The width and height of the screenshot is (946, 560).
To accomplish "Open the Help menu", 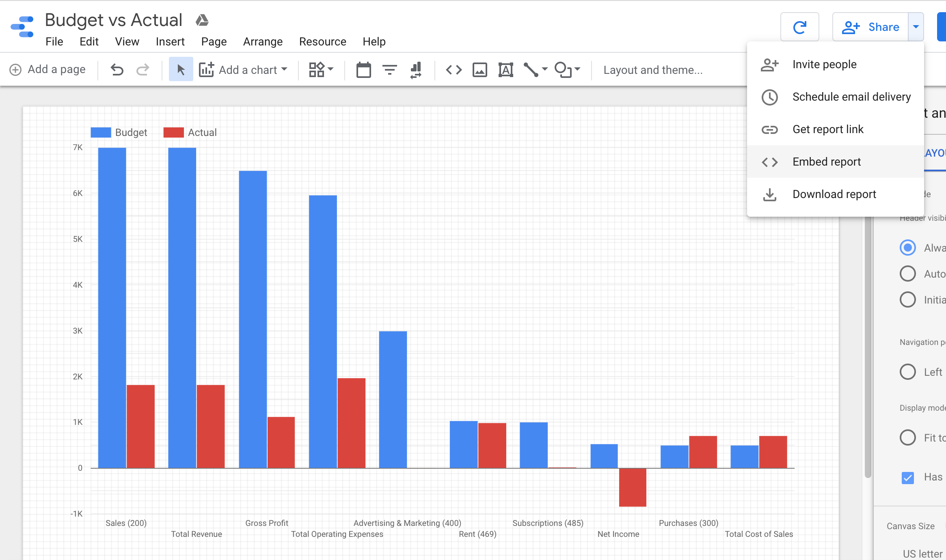I will click(374, 42).
